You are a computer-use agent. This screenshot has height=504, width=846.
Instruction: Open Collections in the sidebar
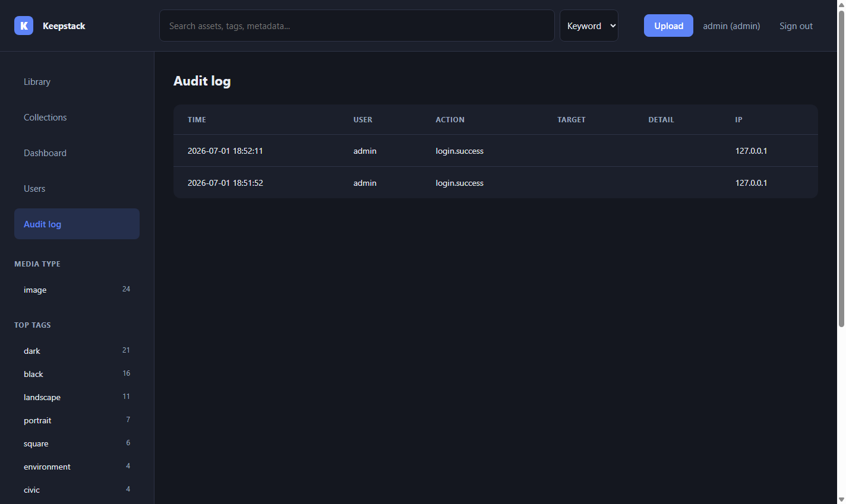77,118
